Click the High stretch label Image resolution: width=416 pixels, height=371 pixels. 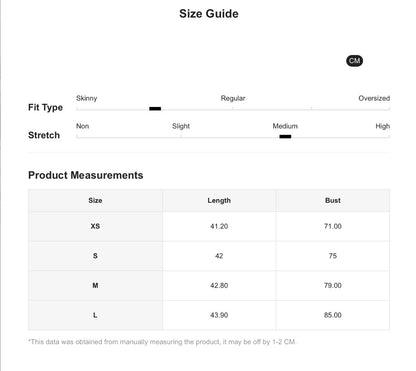pos(383,126)
